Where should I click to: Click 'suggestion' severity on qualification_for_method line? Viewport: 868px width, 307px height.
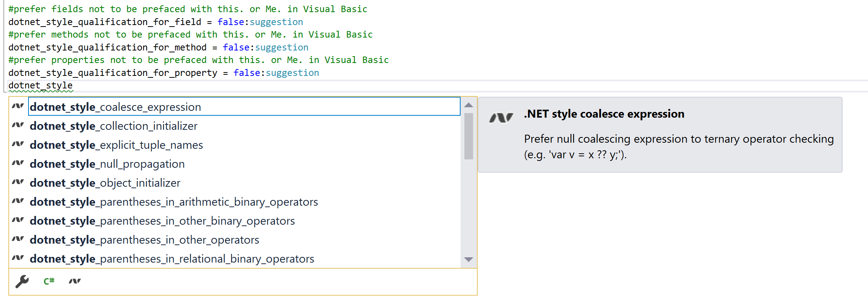(282, 47)
